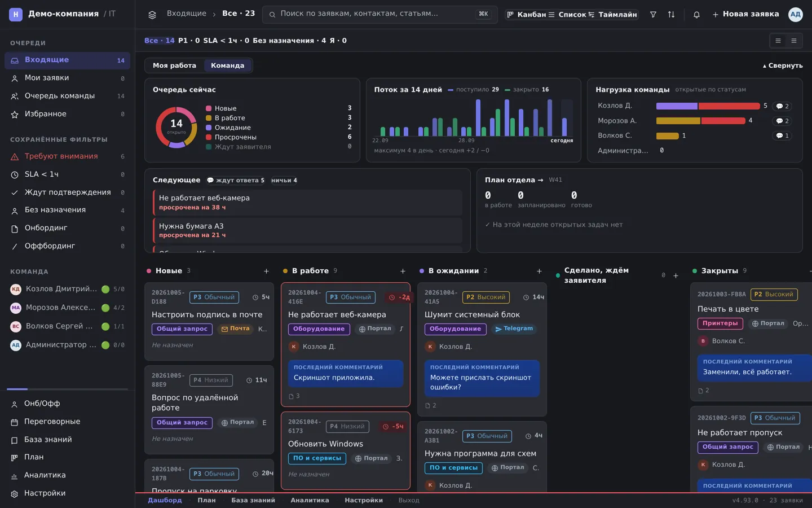Open Требуют внимания via its warning icon
The width and height of the screenshot is (812, 508).
15,157
